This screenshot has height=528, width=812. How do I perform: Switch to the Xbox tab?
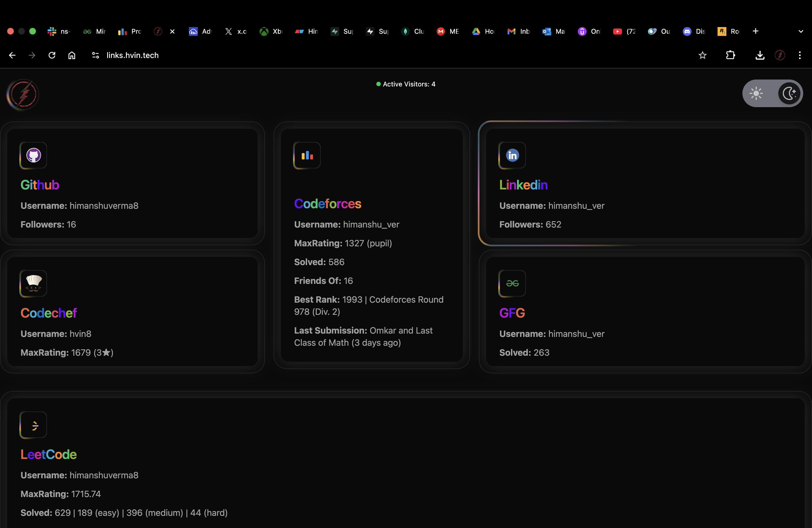[x=271, y=31]
